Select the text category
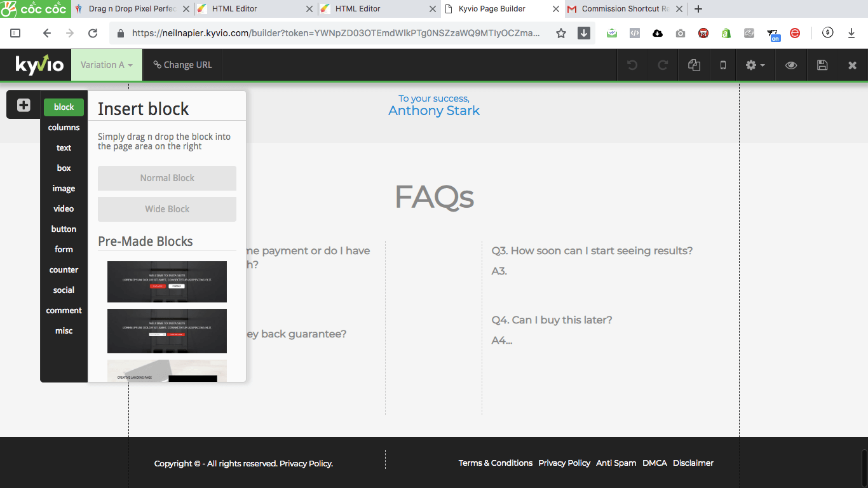 point(64,147)
